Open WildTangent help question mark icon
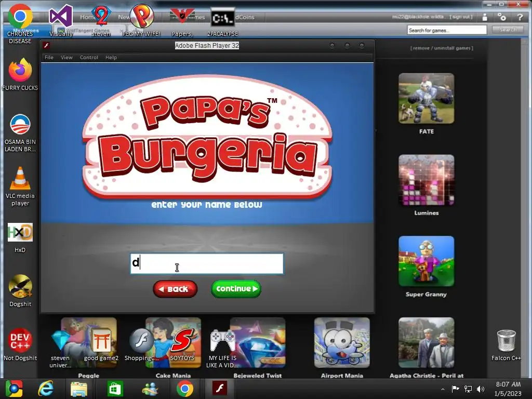This screenshot has height=399, width=532. pos(520,17)
